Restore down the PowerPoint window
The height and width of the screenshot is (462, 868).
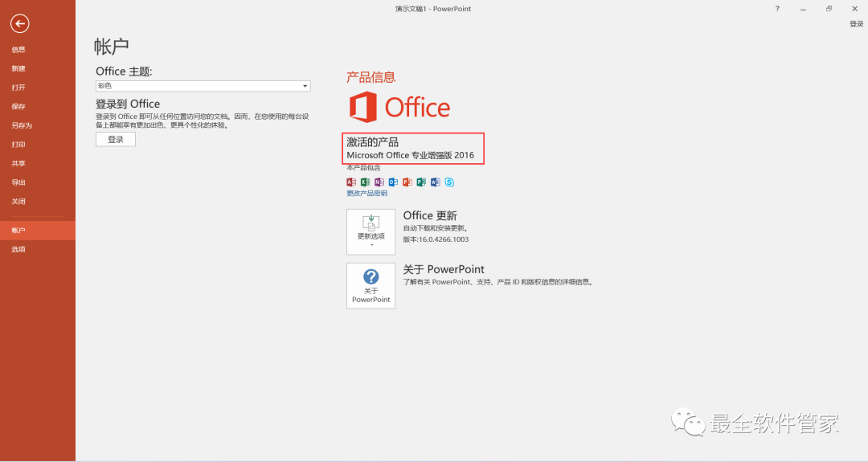(x=829, y=9)
